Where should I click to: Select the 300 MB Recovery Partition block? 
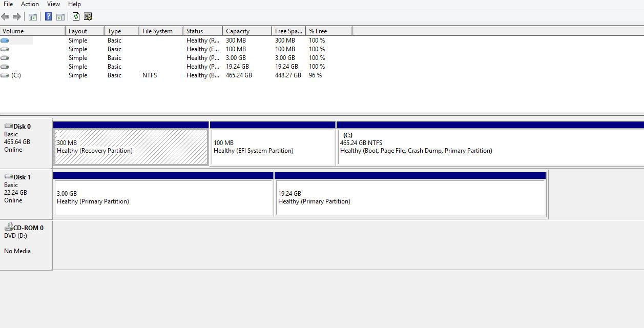[131, 146]
